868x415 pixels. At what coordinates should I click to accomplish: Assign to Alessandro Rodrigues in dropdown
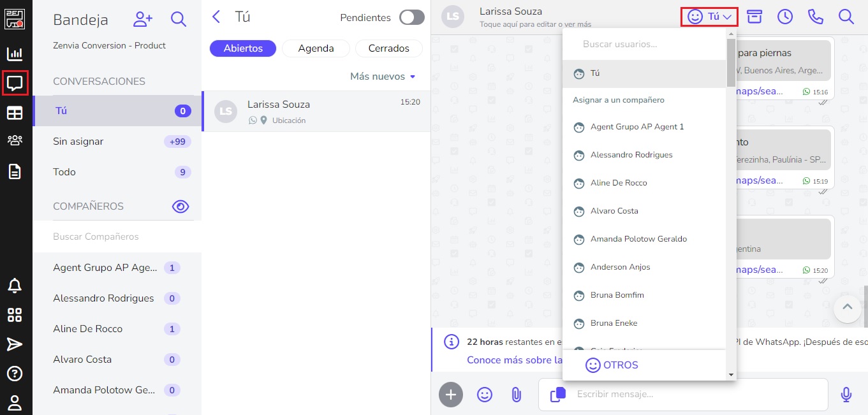644,155
